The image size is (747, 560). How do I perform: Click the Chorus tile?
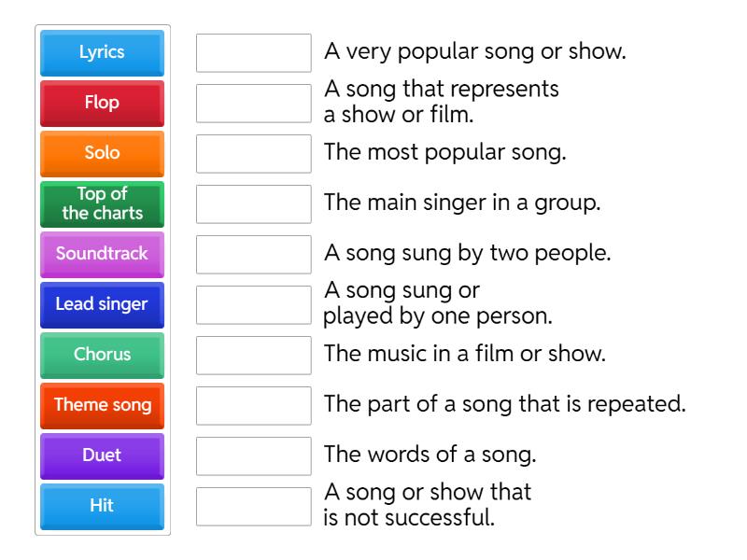(101, 355)
